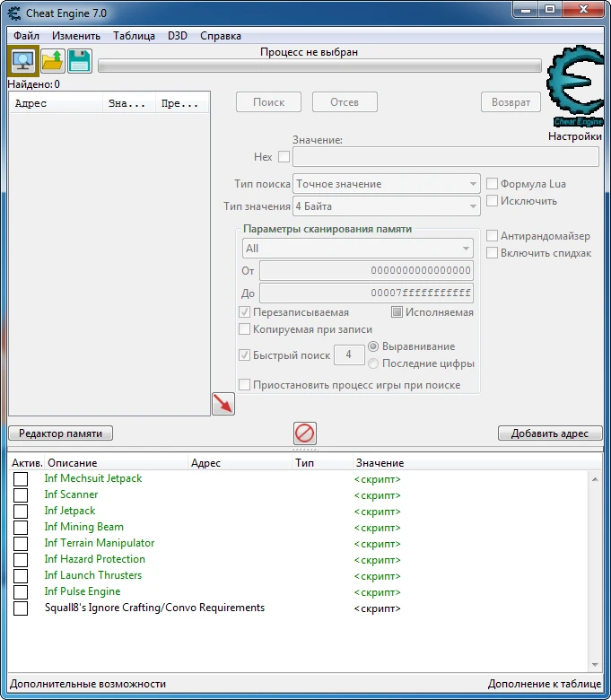The width and height of the screenshot is (611, 700).
Task: Open the Файл menu
Action: pyautogui.click(x=26, y=36)
